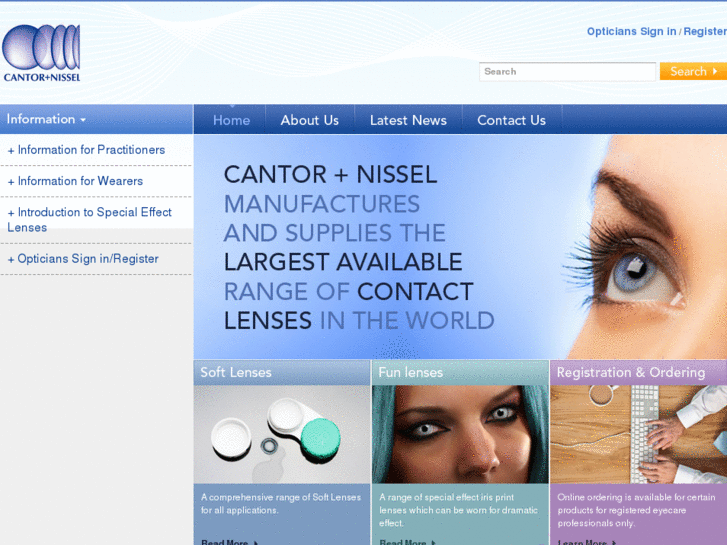The width and height of the screenshot is (727, 545).
Task: Click the Cantor+Nissel logo
Action: coord(41,53)
